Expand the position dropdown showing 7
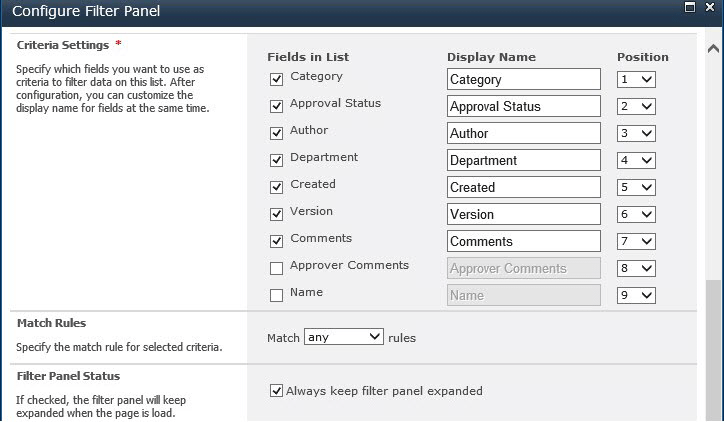The width and height of the screenshot is (724, 422). tap(636, 241)
